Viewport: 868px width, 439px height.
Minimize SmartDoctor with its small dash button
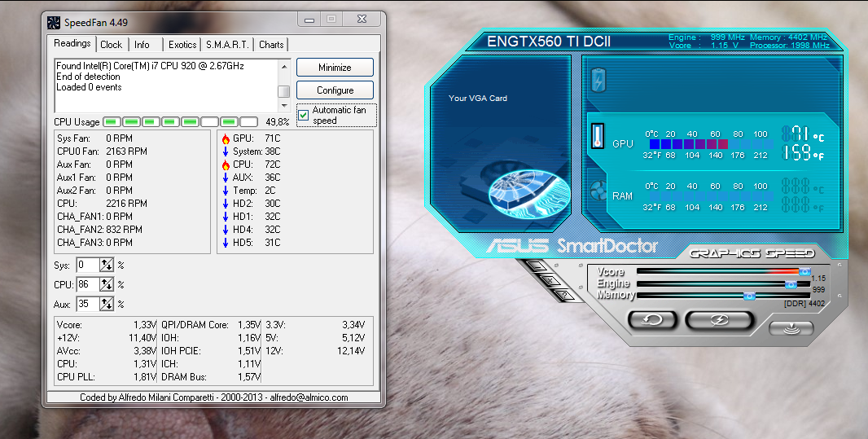point(537,266)
